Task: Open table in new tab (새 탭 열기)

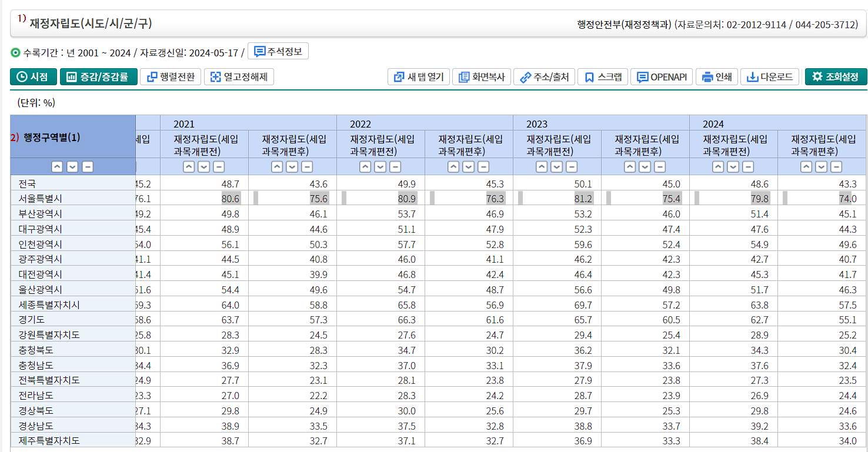Action: pyautogui.click(x=419, y=77)
